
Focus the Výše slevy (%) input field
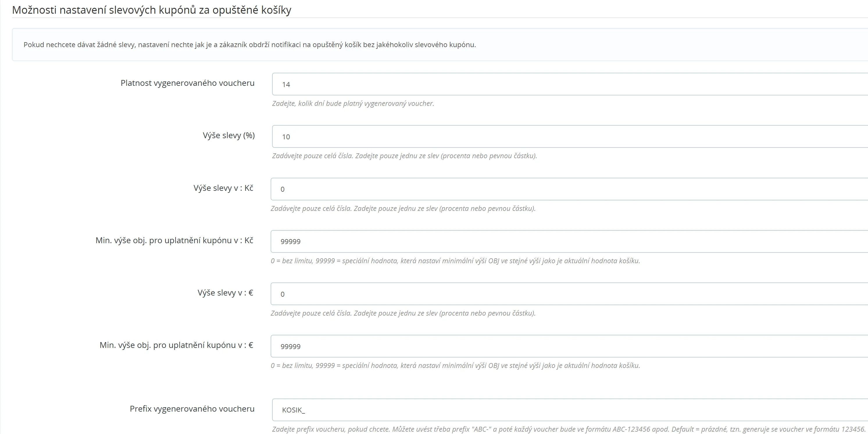[569, 137]
